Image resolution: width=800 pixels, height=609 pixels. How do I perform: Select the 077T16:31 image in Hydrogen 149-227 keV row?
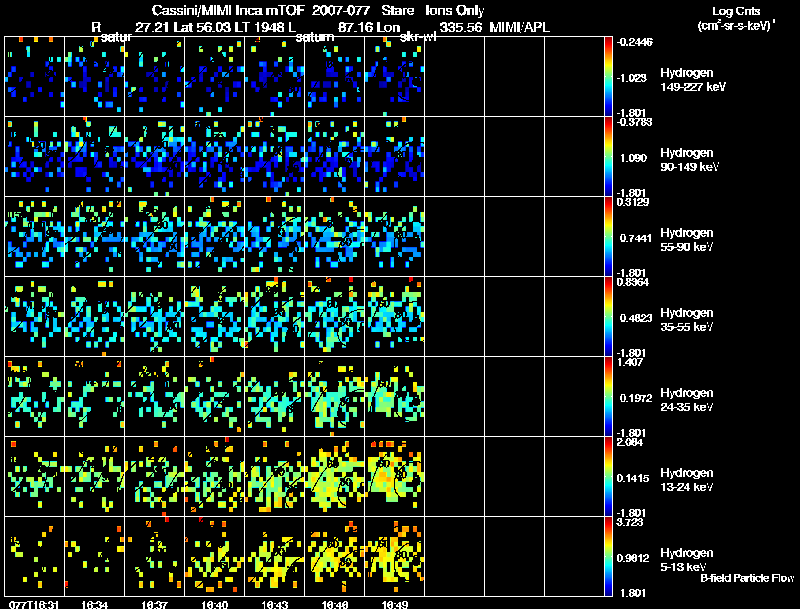pyautogui.click(x=35, y=77)
